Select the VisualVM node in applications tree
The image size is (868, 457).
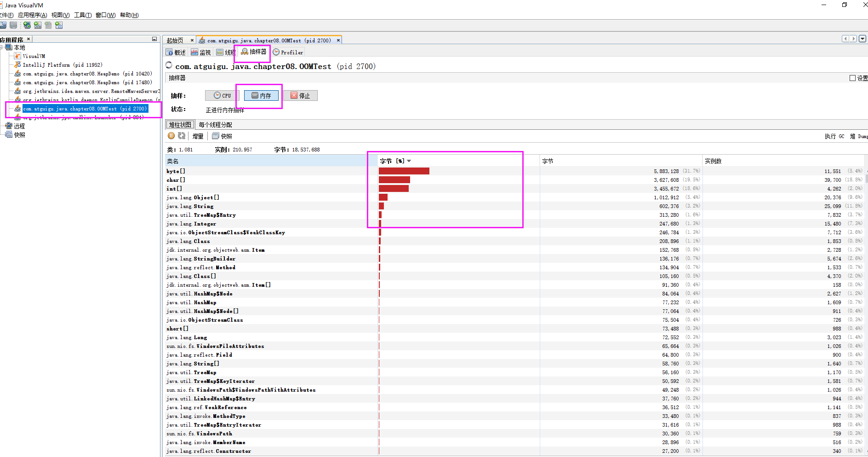pyautogui.click(x=34, y=56)
